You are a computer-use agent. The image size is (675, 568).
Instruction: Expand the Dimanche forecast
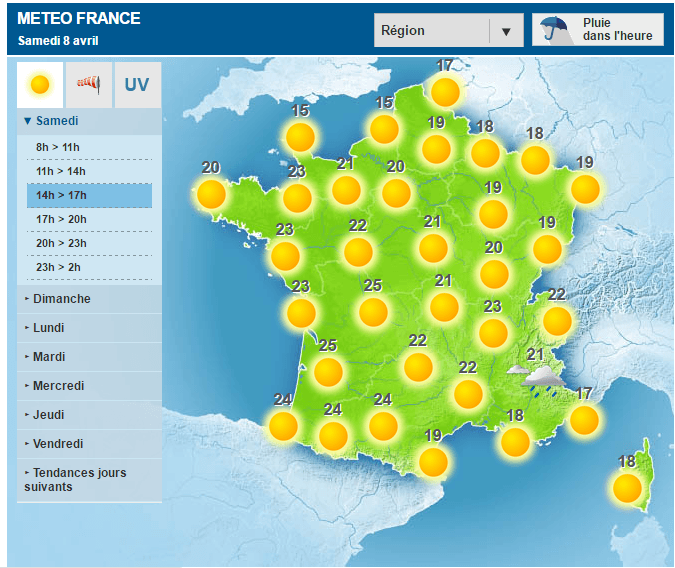point(61,299)
